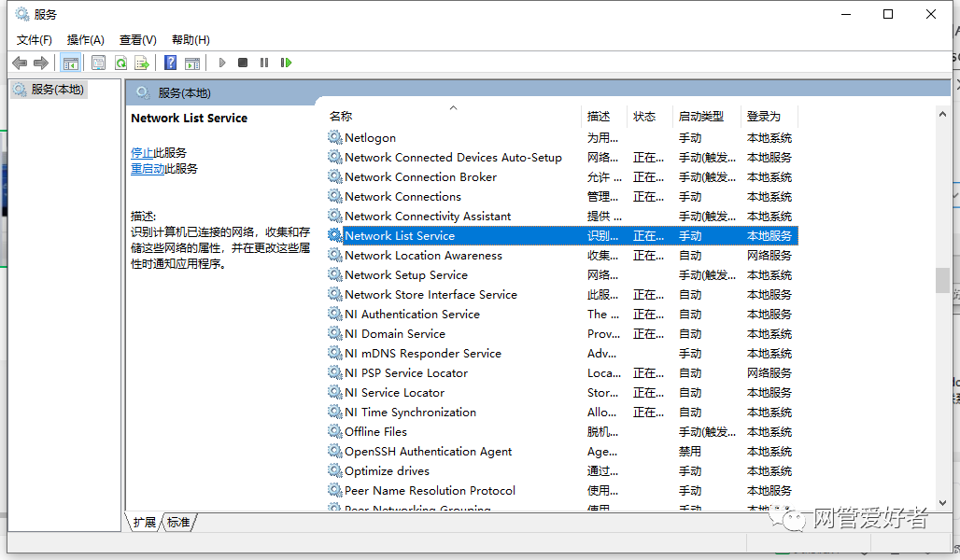Sort by the 描述 column header
Image resolution: width=960 pixels, height=560 pixels.
[x=603, y=116]
